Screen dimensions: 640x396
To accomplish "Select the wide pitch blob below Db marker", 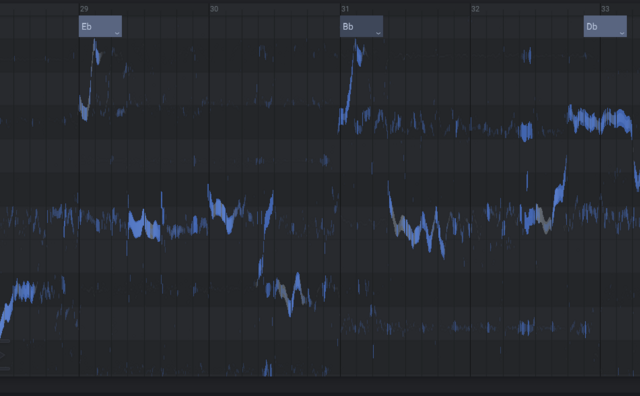I will coord(599,121).
